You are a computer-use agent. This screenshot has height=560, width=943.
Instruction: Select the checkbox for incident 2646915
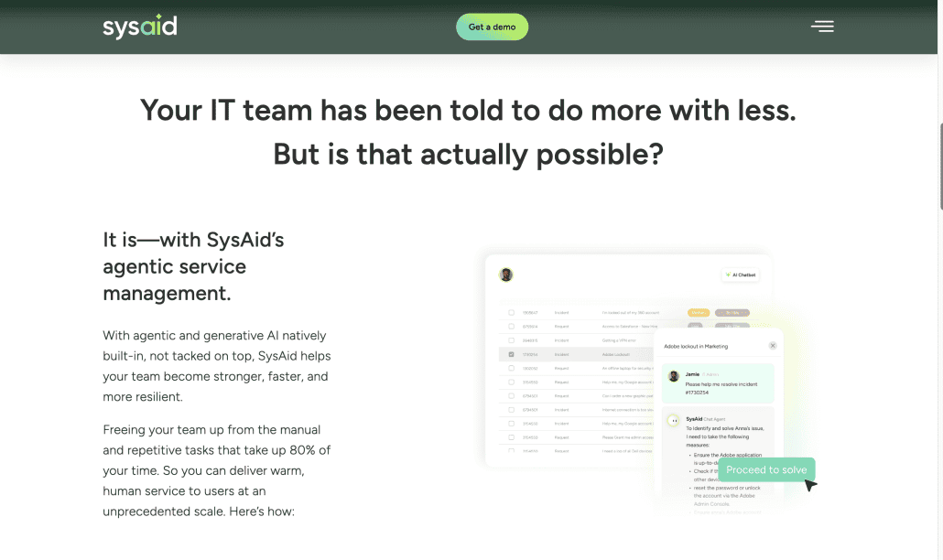click(511, 339)
